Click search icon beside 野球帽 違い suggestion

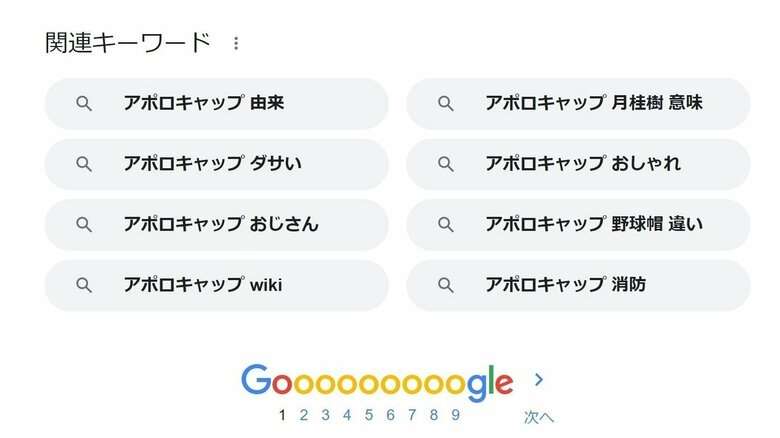(446, 224)
